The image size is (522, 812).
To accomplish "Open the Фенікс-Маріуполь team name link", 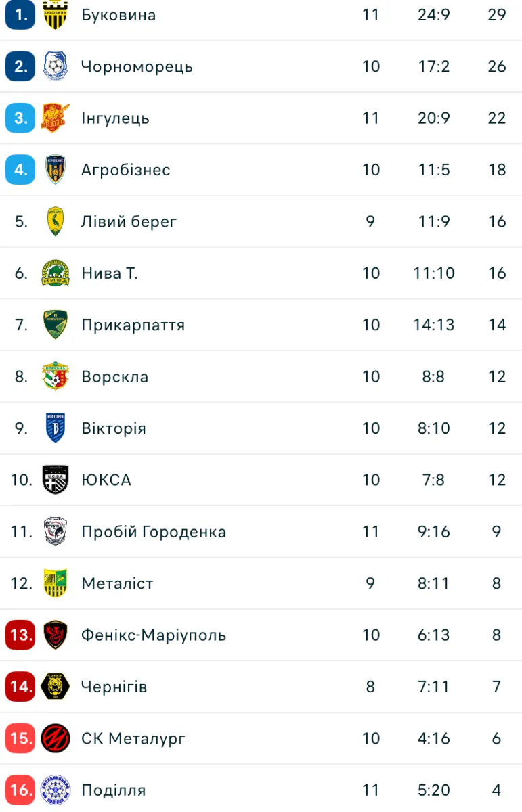I will 154,635.
